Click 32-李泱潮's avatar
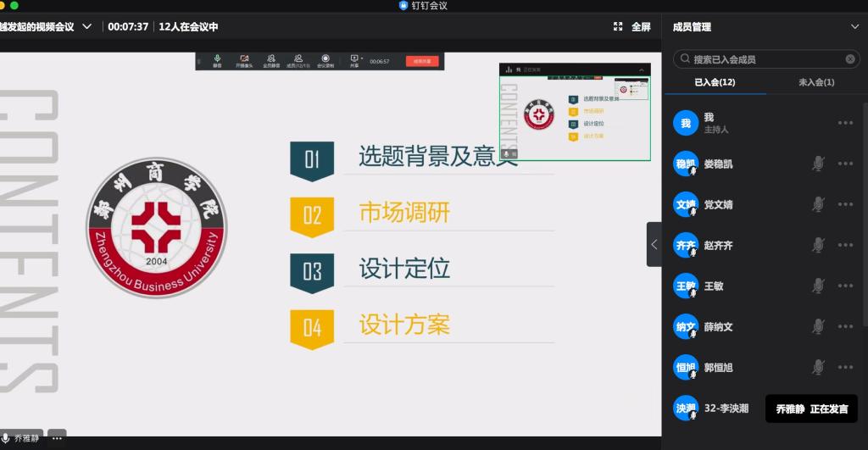This screenshot has height=450, width=868. point(685,408)
